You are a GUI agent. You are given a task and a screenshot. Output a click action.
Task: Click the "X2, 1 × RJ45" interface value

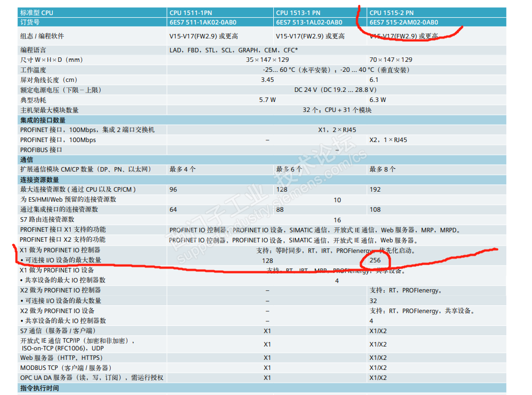tap(388, 140)
